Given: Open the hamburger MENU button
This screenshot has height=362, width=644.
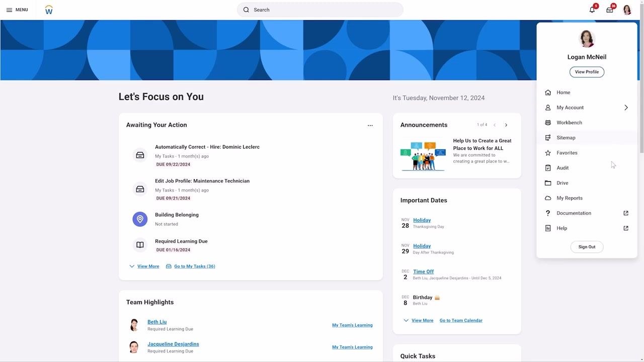Looking at the screenshot, I should 17,10.
